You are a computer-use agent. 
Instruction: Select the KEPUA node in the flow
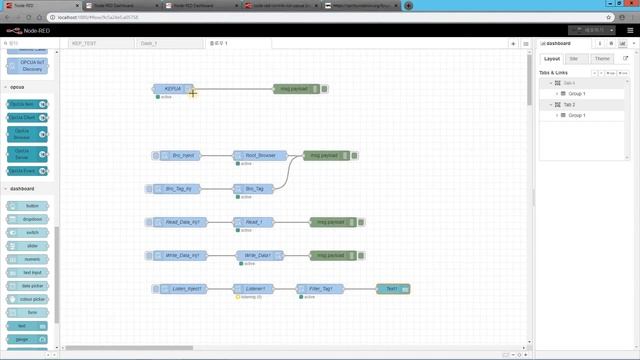pos(173,89)
